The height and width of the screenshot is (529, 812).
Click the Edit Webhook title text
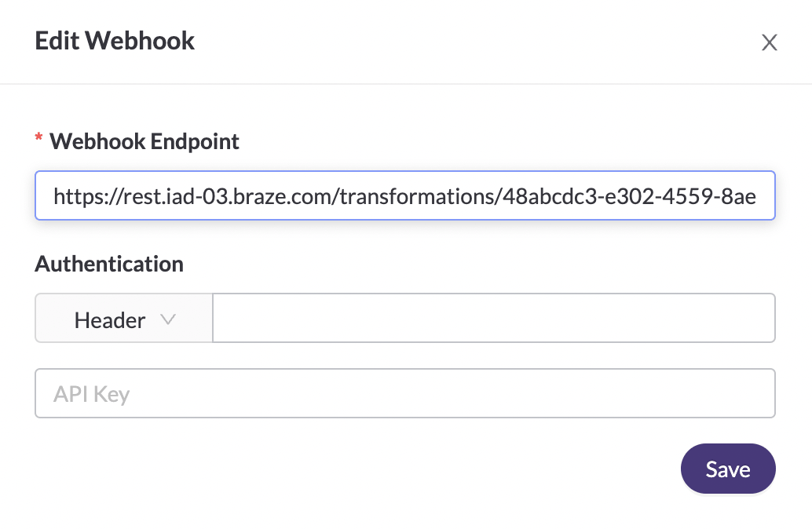(x=115, y=41)
